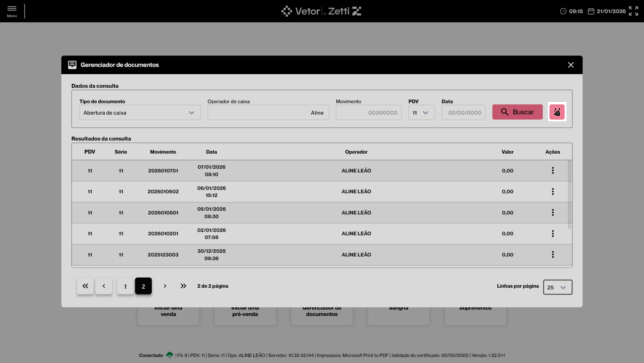The image size is (644, 363).
Task: Select page 2 in pagination
Action: [x=143, y=286]
